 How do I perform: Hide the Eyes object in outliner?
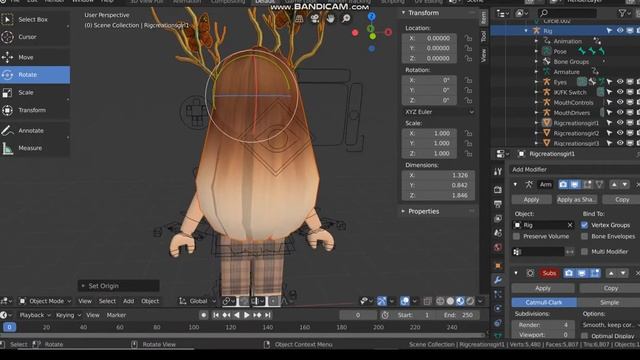[x=620, y=82]
